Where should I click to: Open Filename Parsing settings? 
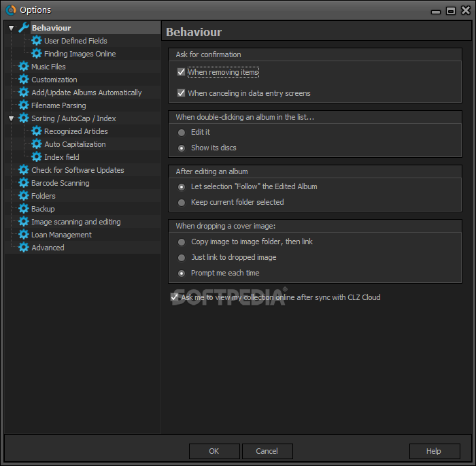click(x=58, y=105)
